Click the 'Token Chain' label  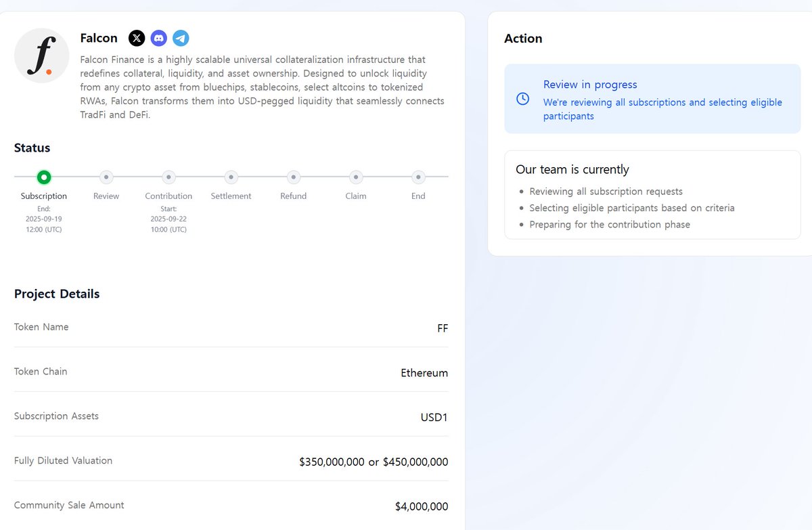click(41, 372)
